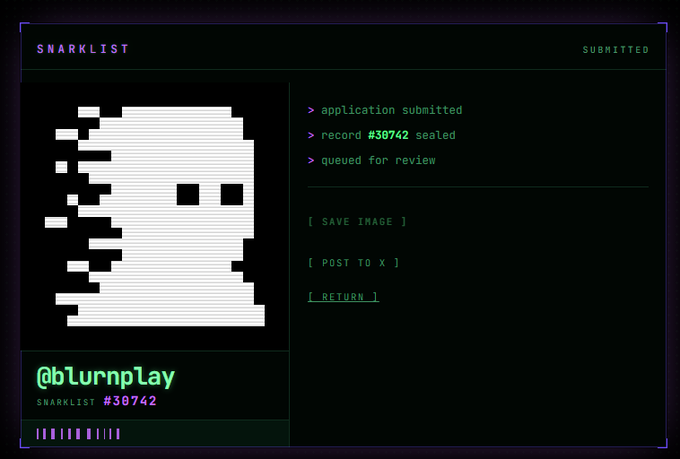Click the small SNARKLIST label beside #30742
This screenshot has width=680, height=459.
tap(66, 402)
